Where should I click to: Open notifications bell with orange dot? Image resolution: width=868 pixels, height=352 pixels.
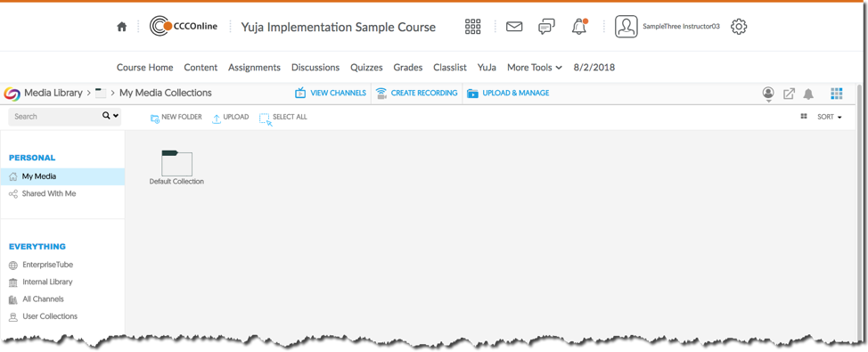click(579, 26)
